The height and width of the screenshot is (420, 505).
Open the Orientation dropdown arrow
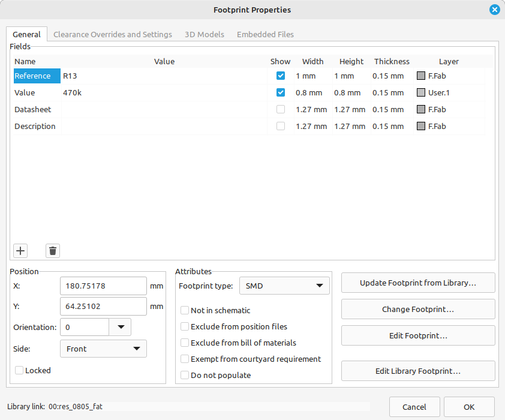(121, 327)
